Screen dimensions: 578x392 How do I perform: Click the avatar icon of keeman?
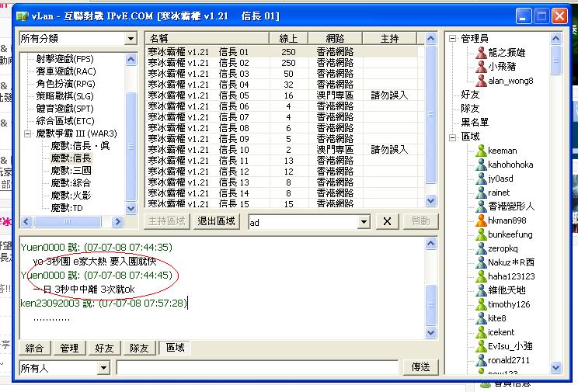point(481,151)
